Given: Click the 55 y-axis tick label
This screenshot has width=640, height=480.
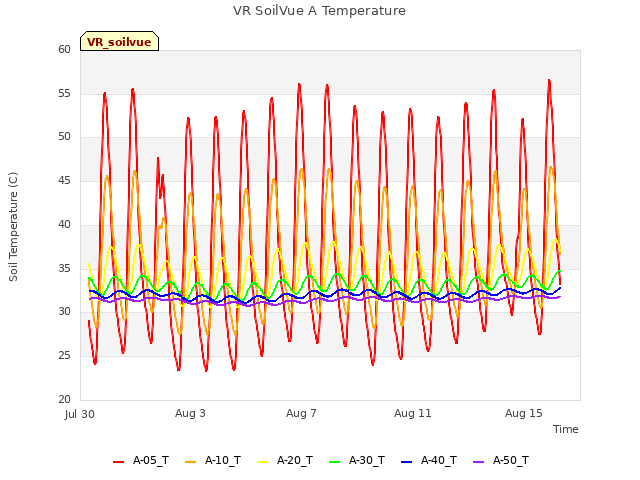Looking at the screenshot, I should (64, 93).
